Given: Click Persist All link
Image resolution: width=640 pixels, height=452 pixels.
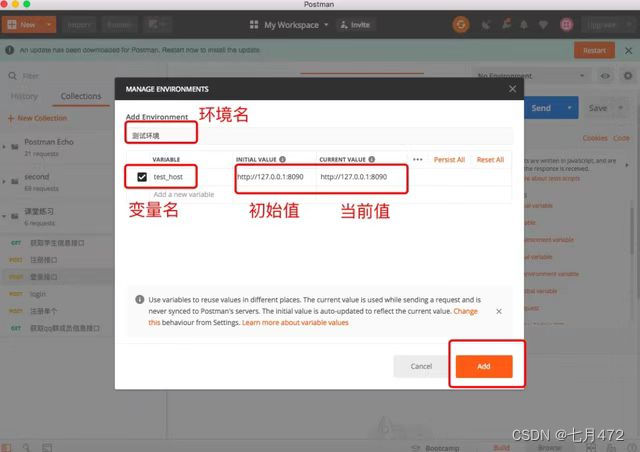Looking at the screenshot, I should coord(449,160).
